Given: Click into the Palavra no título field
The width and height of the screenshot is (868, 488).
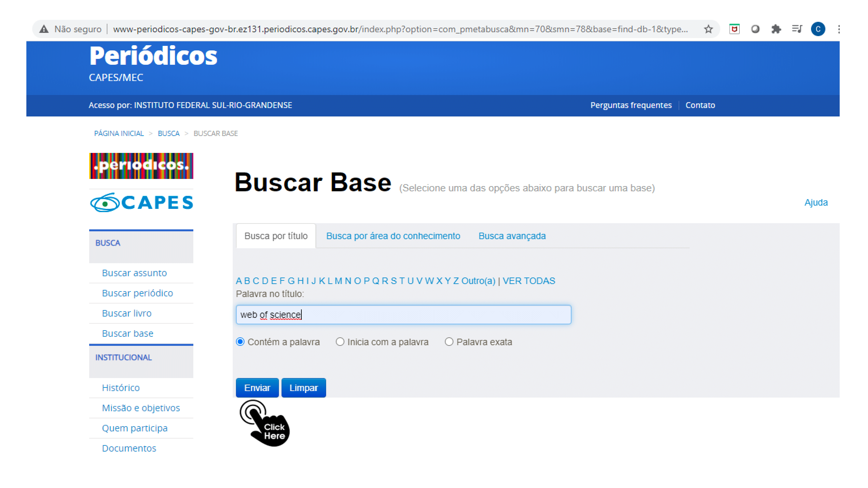Looking at the screenshot, I should (x=403, y=315).
